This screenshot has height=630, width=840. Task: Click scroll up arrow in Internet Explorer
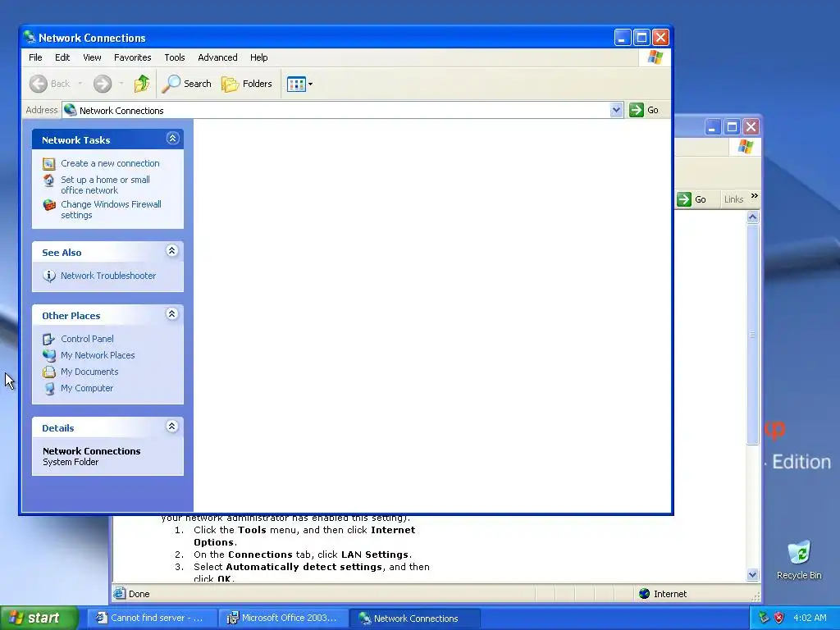[753, 217]
